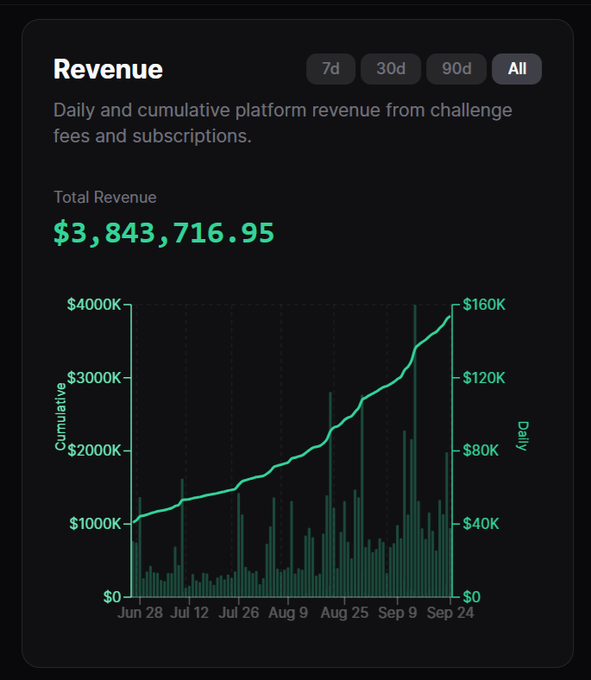Click the Revenue heading

click(x=108, y=69)
